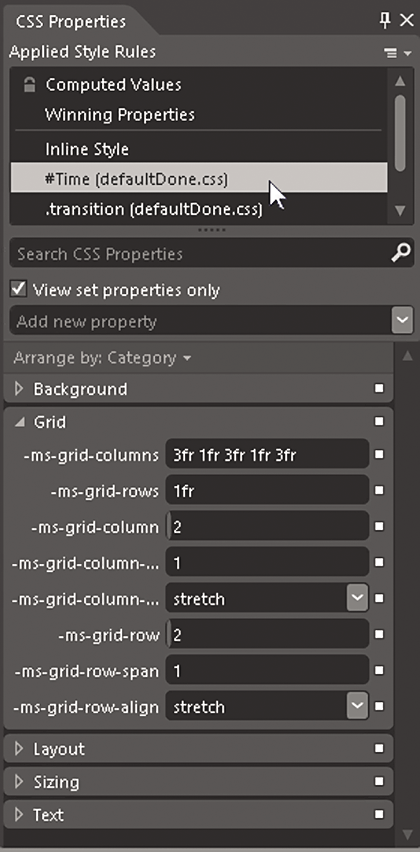Click Sizing category advanced options square

click(379, 781)
